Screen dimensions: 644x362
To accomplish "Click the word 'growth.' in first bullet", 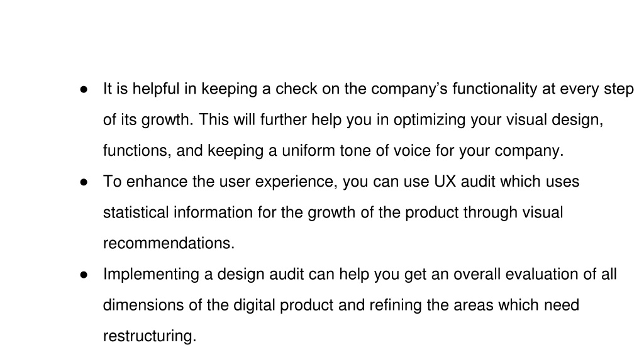I will click(x=167, y=120).
